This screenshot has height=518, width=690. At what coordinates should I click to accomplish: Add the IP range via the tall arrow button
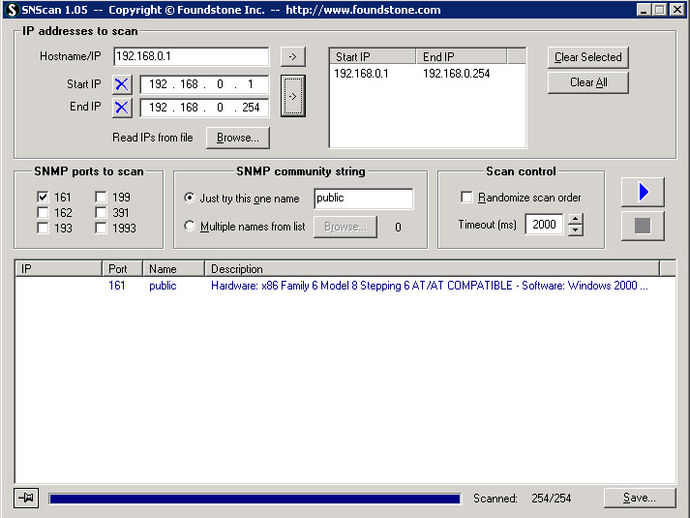coord(293,96)
